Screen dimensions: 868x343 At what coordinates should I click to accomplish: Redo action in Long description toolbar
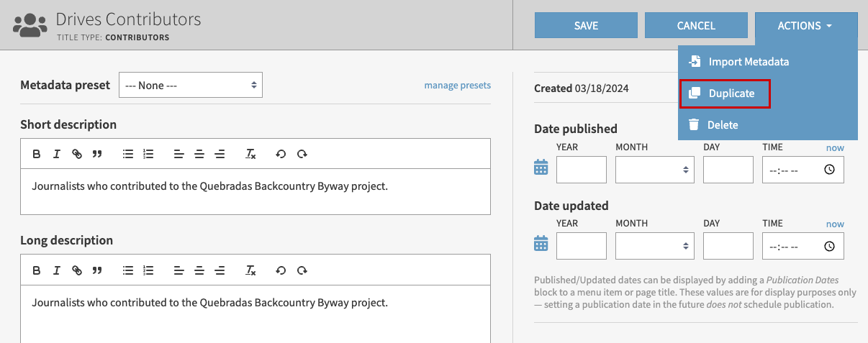(302, 270)
